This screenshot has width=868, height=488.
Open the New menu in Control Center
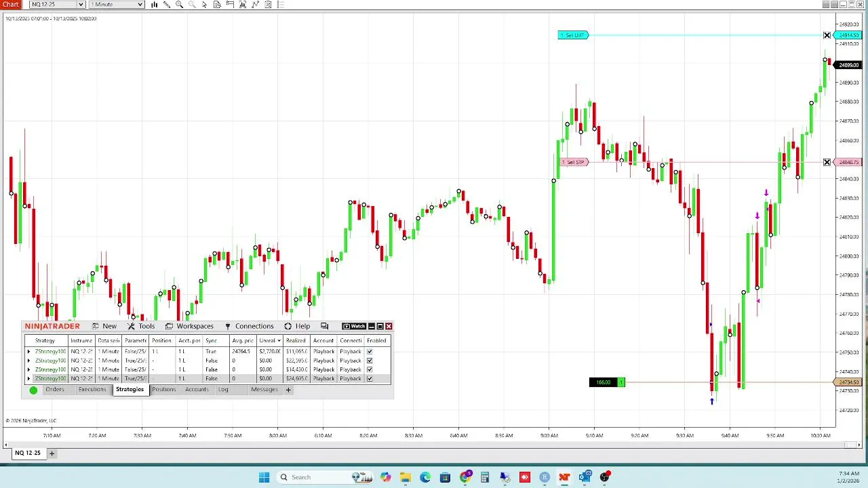104,327
